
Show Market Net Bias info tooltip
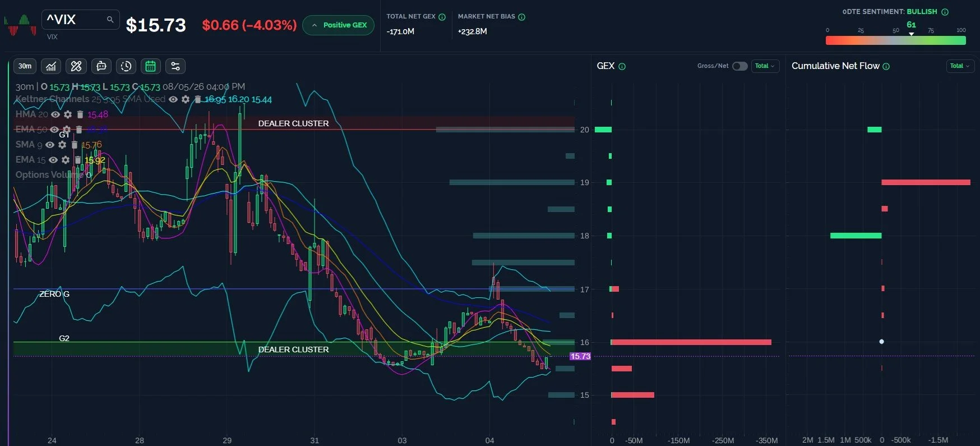(522, 17)
